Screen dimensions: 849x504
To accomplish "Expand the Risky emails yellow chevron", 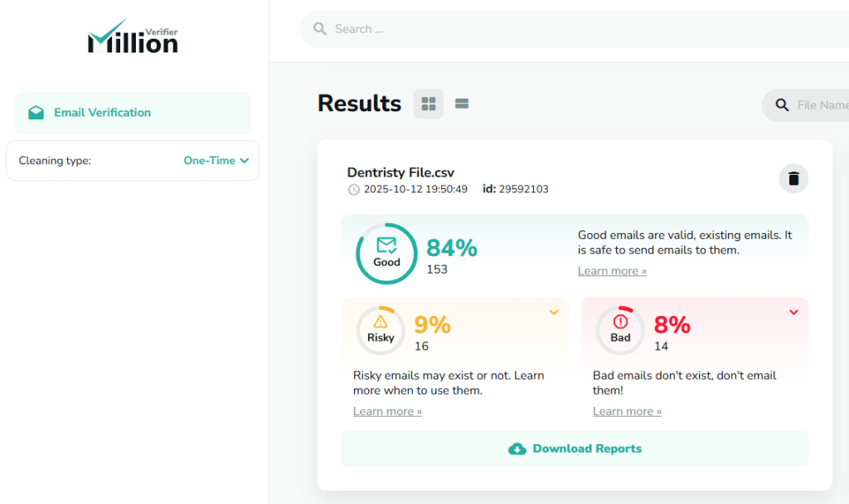I will (554, 313).
